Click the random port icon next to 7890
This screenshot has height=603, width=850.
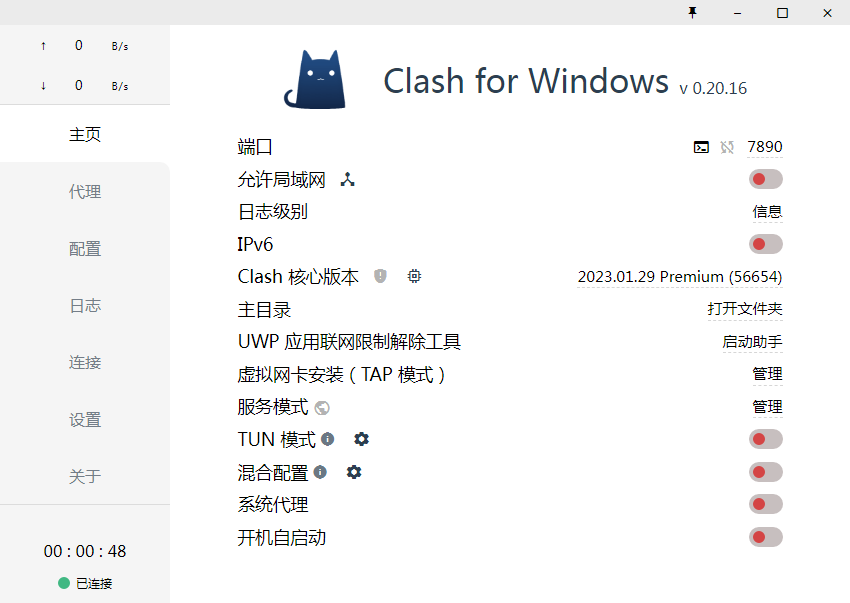point(727,147)
